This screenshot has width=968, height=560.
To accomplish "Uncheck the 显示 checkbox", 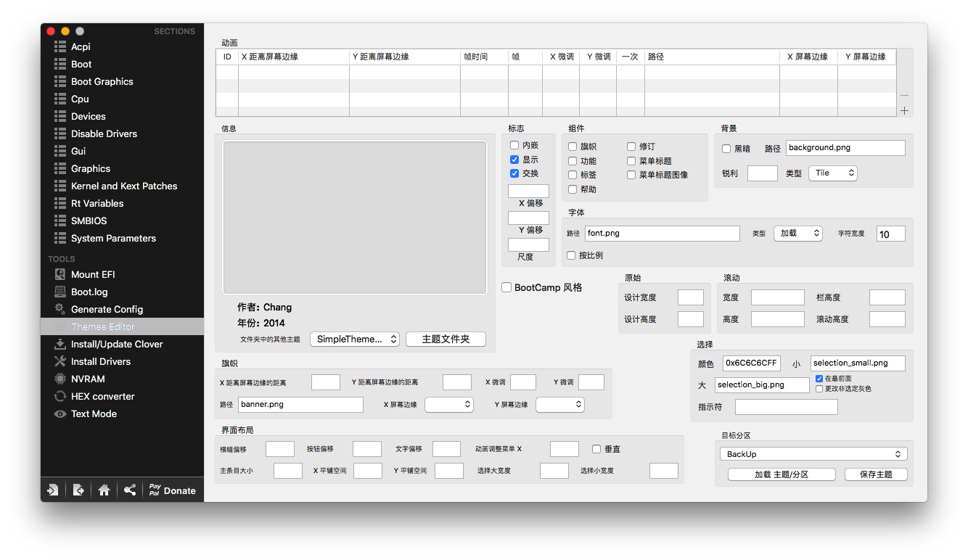I will [514, 160].
